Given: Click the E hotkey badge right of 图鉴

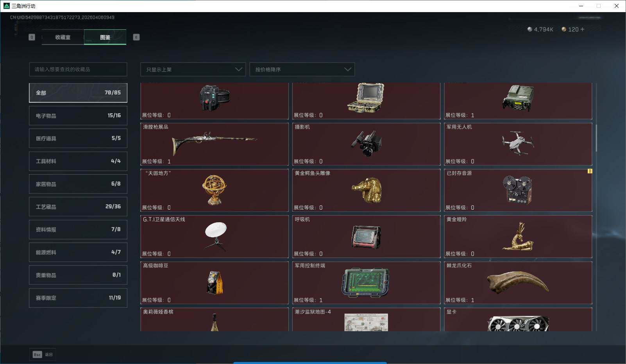Looking at the screenshot, I should [136, 37].
